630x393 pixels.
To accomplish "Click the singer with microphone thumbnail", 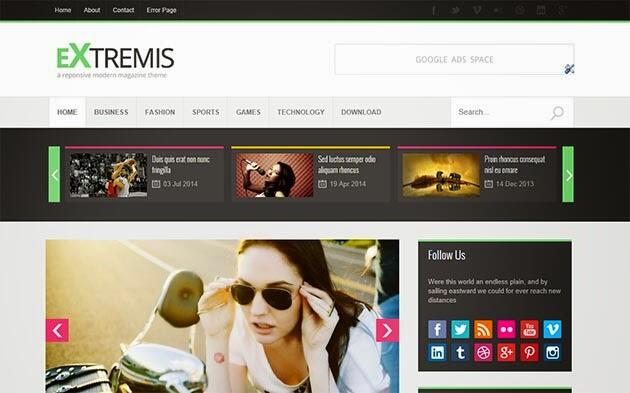I will [x=274, y=175].
